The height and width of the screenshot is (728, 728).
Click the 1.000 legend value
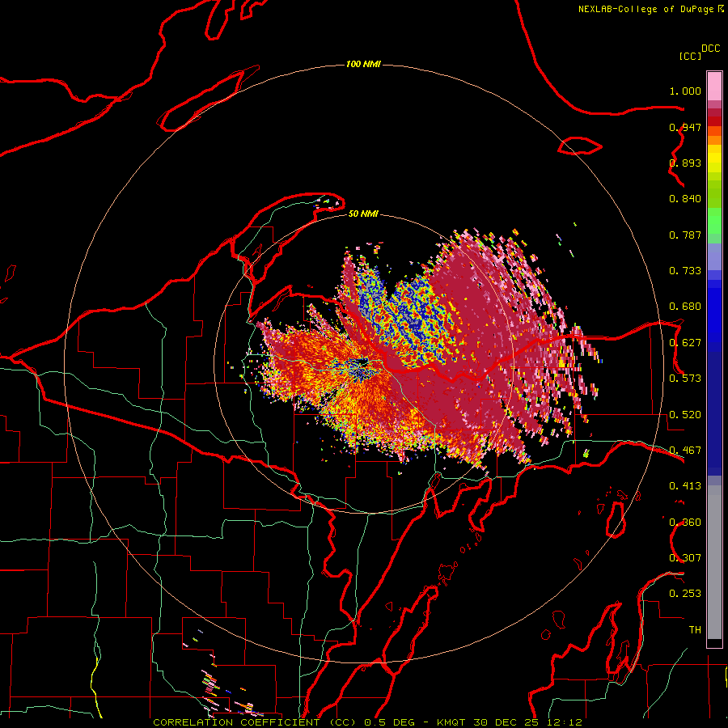[685, 91]
